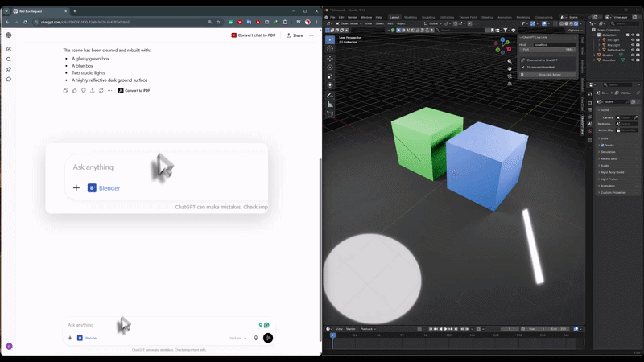Select the Blender Measure tool
The height and width of the screenshot is (362, 644).
pyautogui.click(x=330, y=104)
